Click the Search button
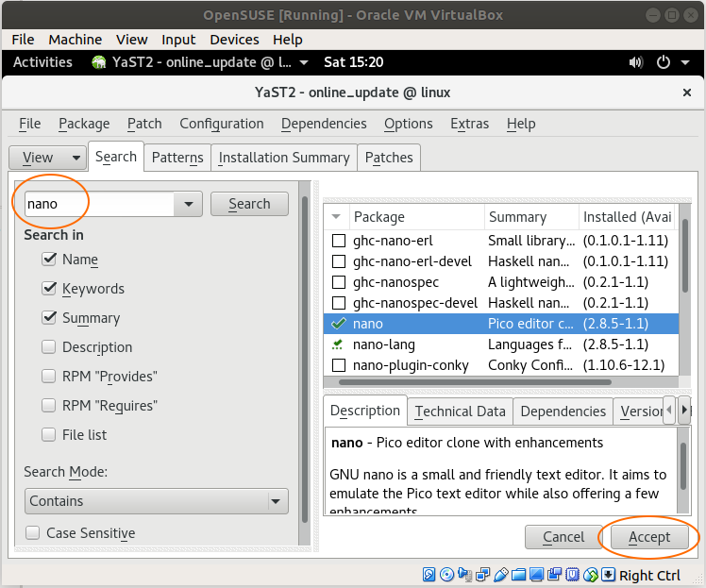The width and height of the screenshot is (706, 588). coord(249,204)
